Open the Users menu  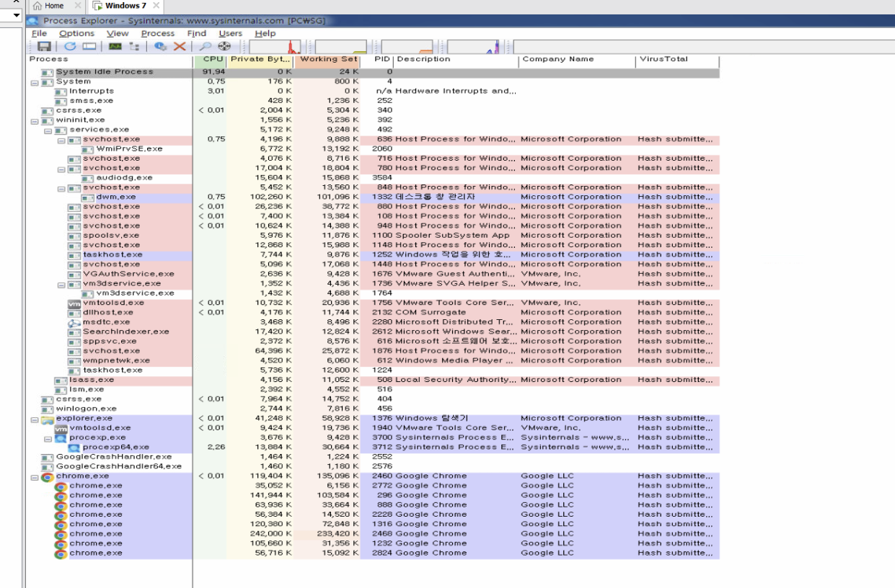[231, 33]
